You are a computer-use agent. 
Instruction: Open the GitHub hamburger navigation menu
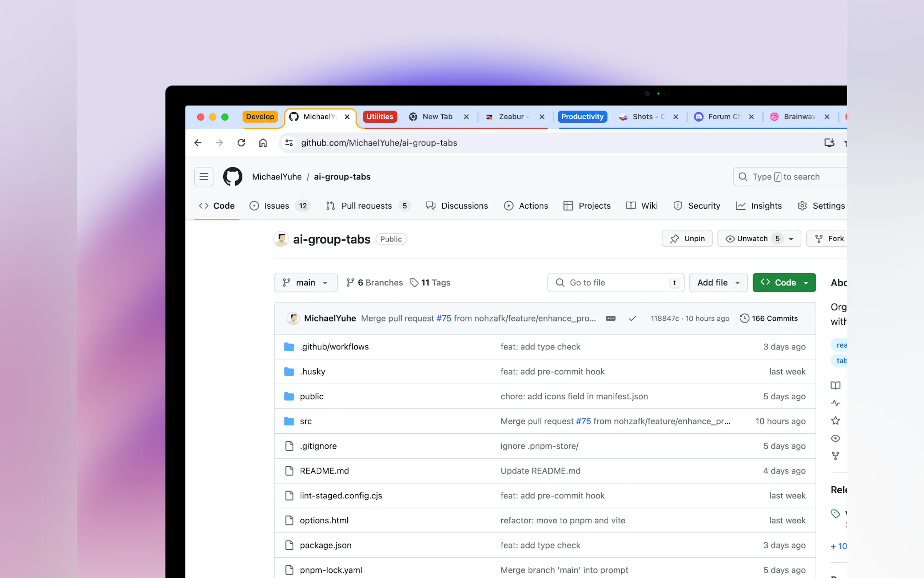(204, 177)
